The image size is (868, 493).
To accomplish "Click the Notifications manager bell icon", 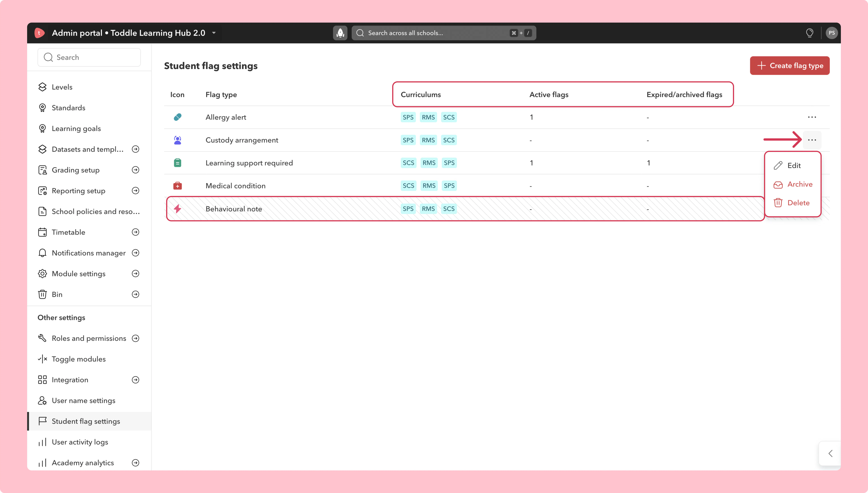I will click(42, 253).
